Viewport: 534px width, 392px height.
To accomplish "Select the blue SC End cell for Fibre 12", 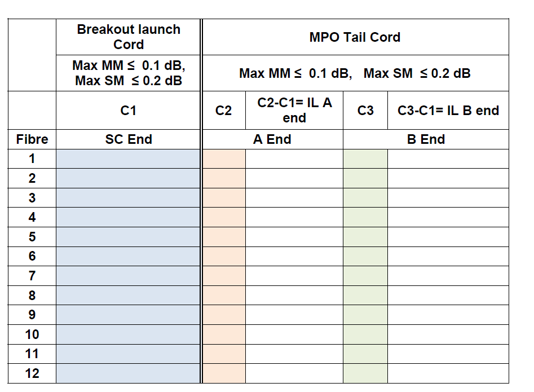I will 128,373.
